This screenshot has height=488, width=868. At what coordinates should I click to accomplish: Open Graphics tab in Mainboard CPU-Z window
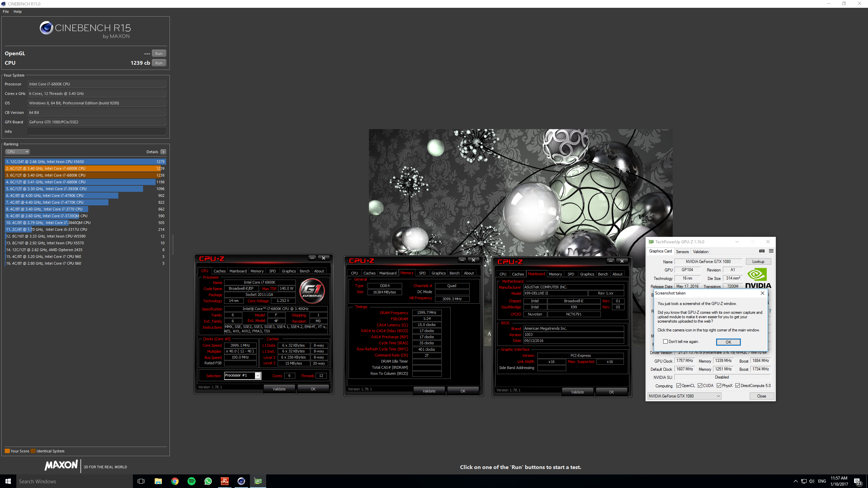point(587,274)
